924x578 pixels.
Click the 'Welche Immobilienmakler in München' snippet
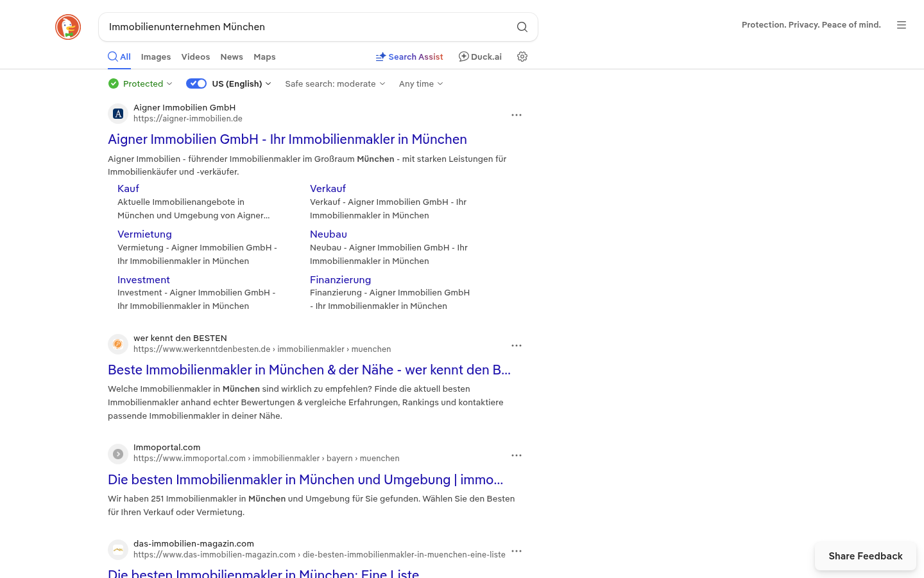pos(305,402)
